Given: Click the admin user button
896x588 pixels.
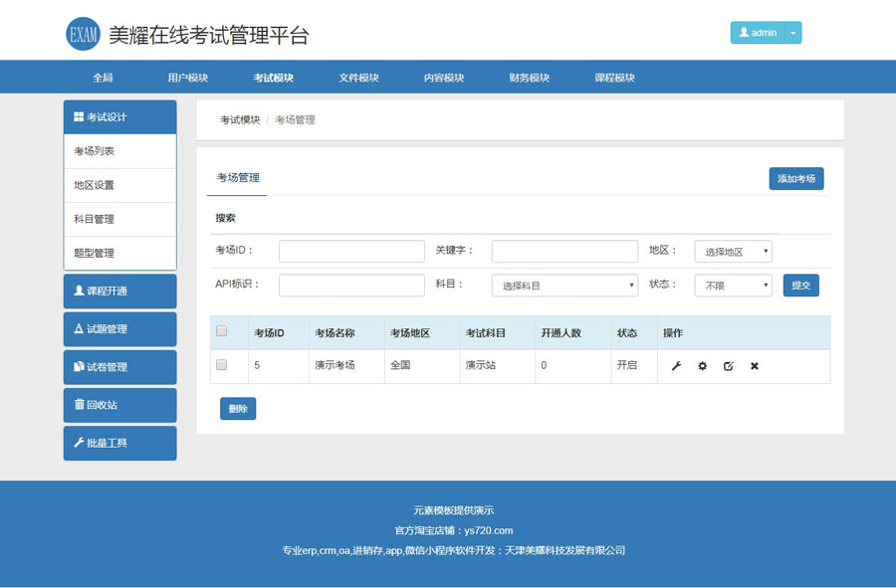Looking at the screenshot, I should [x=758, y=33].
